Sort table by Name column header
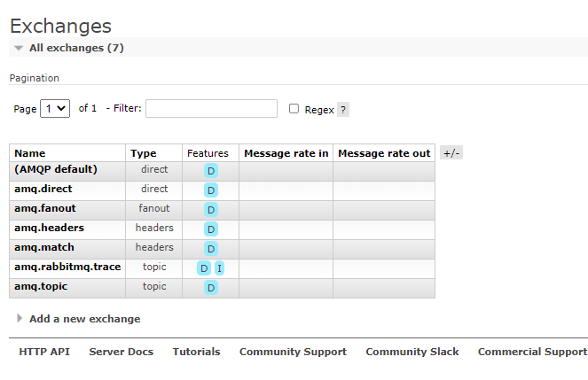Viewport: 588px width, 380px height. [x=30, y=153]
